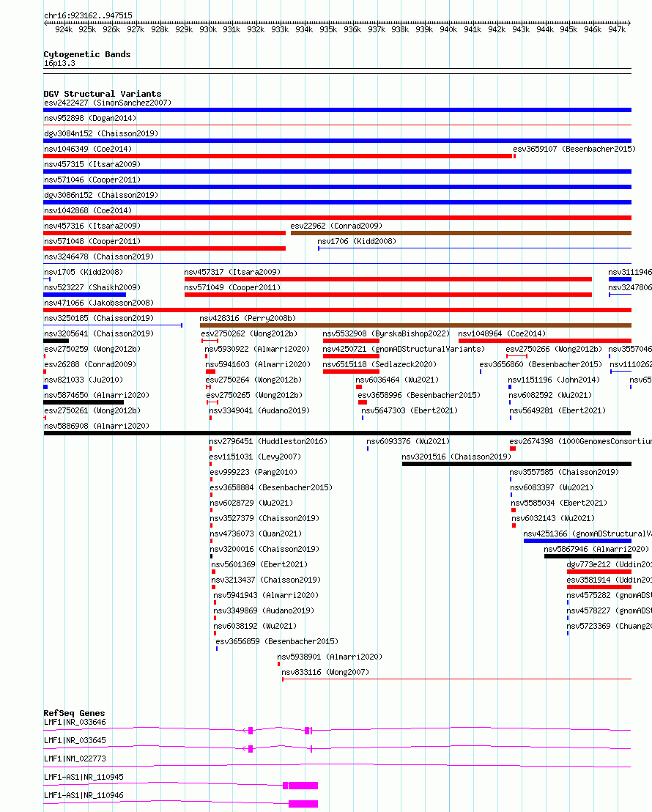Click the 940k ruler position

448,29
